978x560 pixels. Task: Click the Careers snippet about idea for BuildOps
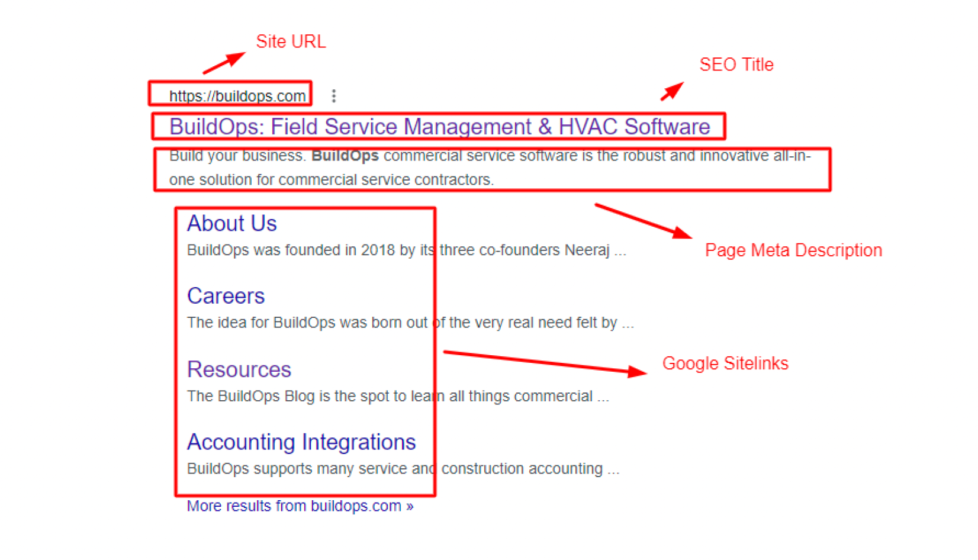coord(410,323)
